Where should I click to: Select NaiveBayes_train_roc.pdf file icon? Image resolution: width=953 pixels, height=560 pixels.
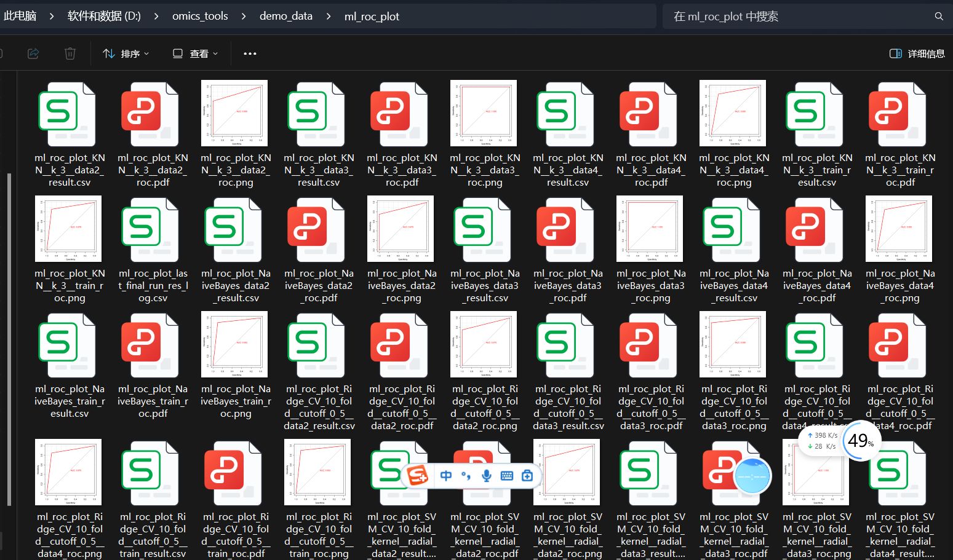(x=151, y=345)
